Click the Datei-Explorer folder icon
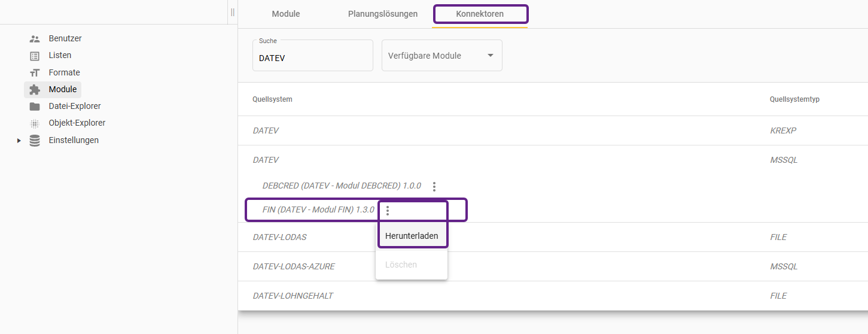This screenshot has width=868, height=334. click(35, 106)
